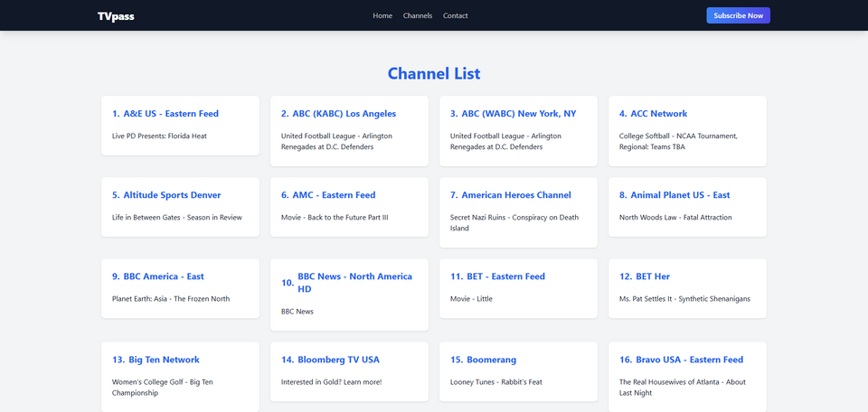Click 'North Woods Law - Fatal Attraction' text

(675, 218)
